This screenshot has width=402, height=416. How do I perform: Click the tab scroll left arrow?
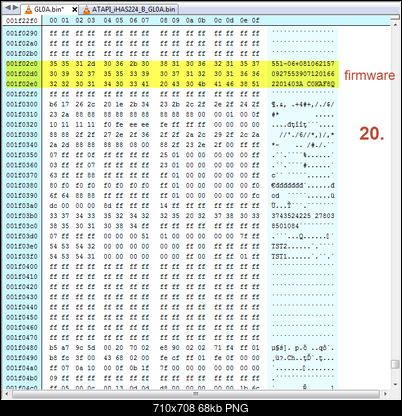click(x=8, y=7)
